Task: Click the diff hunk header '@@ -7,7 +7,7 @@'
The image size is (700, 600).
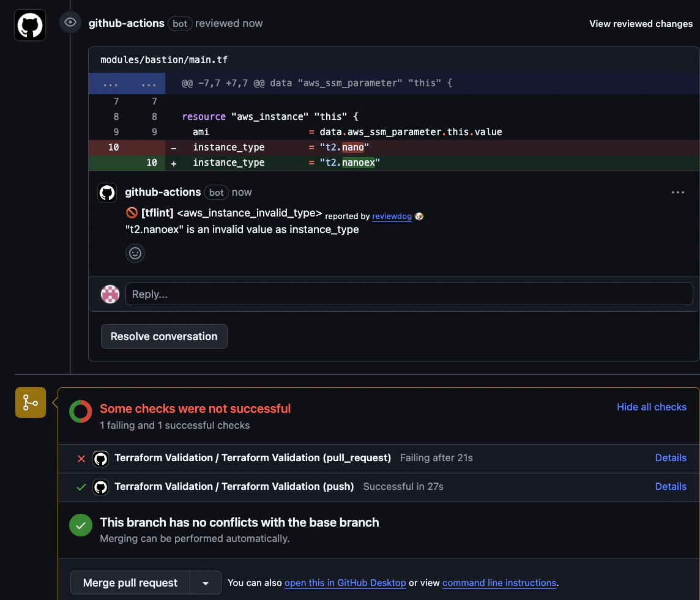Action: [316, 83]
